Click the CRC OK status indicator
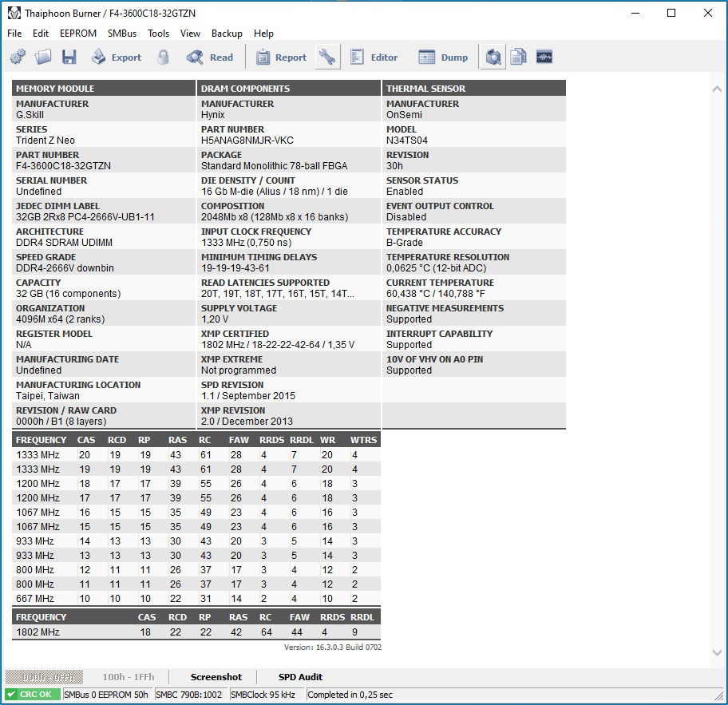The height and width of the screenshot is (705, 728). point(33,695)
